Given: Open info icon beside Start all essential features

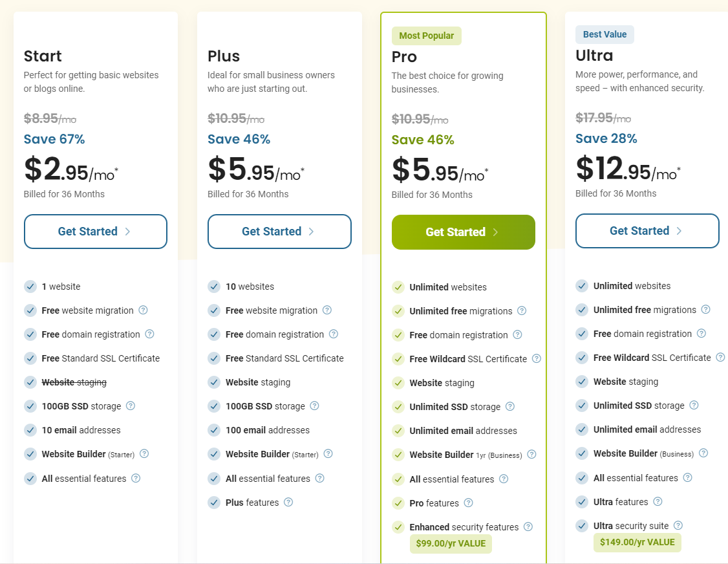Looking at the screenshot, I should (x=136, y=479).
